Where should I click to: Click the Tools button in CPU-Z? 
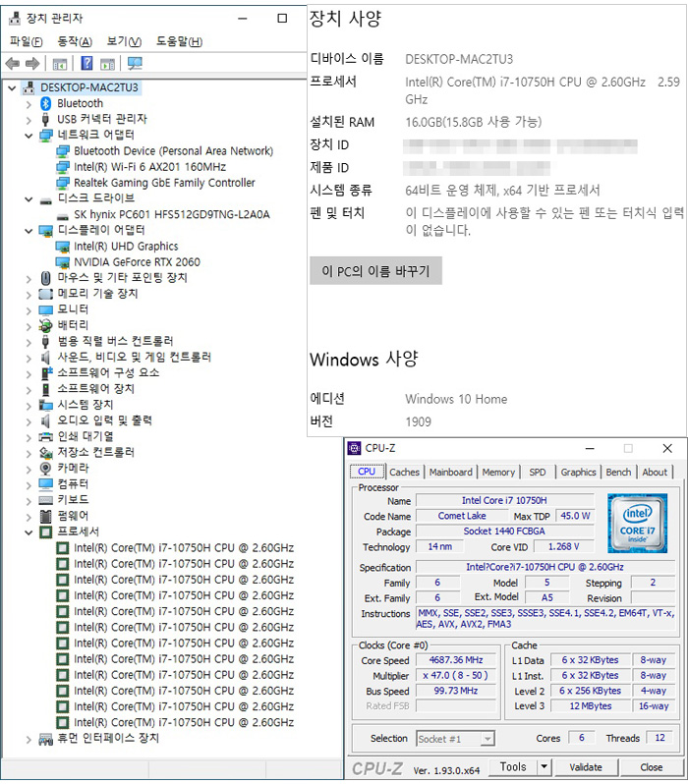pos(513,767)
